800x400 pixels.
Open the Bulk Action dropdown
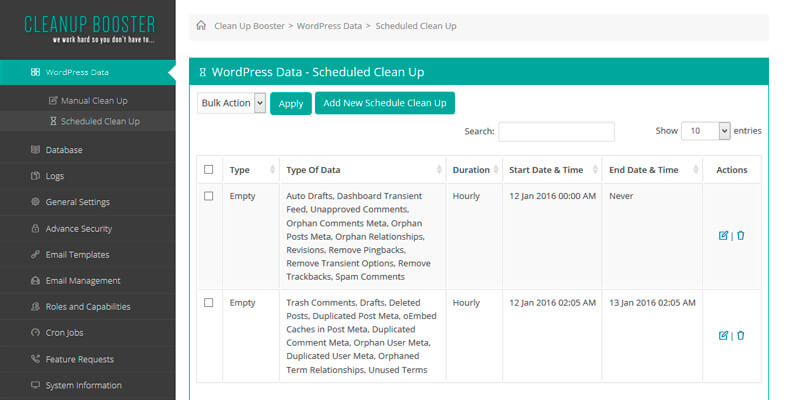[x=231, y=103]
